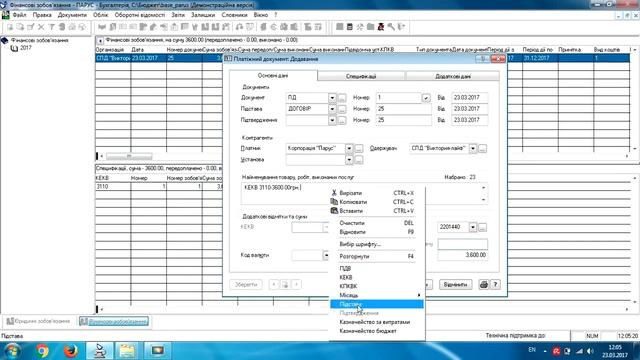The height and width of the screenshot is (360, 640).
Task: Switch to the Додаткові дані tab
Action: [453, 76]
